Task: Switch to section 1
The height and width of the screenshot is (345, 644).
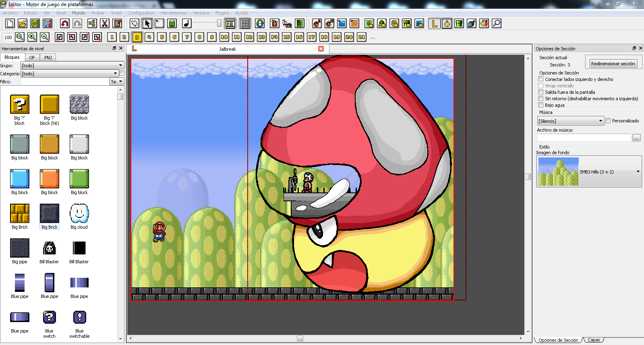Action: (x=112, y=37)
